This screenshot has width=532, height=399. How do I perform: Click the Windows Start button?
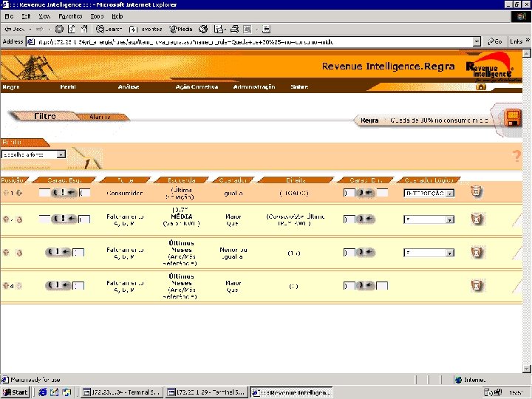(16, 392)
